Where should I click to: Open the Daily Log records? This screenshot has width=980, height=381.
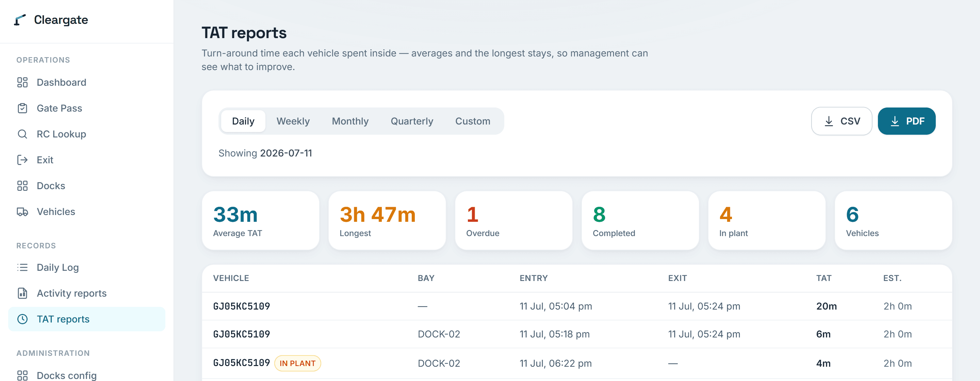click(87, 268)
